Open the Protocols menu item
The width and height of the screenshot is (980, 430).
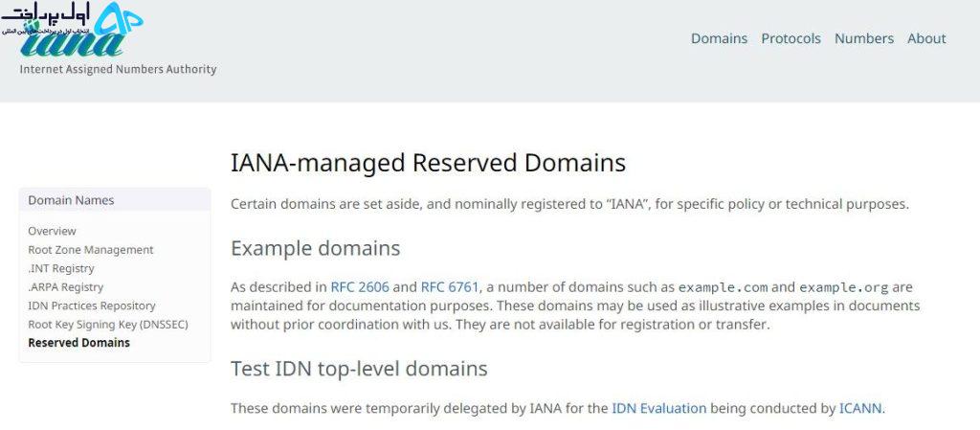pyautogui.click(x=791, y=38)
